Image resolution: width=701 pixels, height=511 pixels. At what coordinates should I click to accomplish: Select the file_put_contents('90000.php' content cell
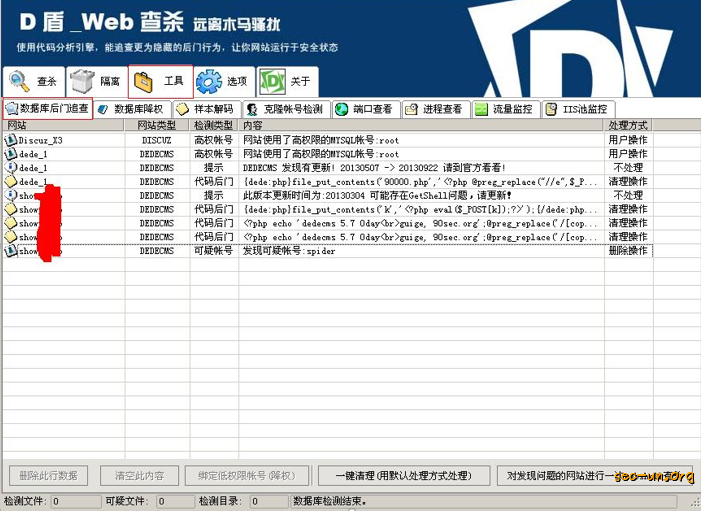(420, 182)
